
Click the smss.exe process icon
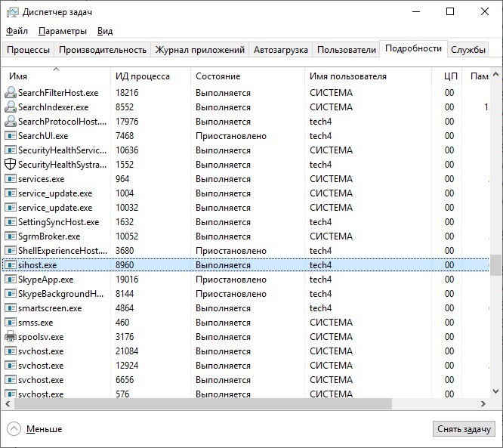coord(11,322)
